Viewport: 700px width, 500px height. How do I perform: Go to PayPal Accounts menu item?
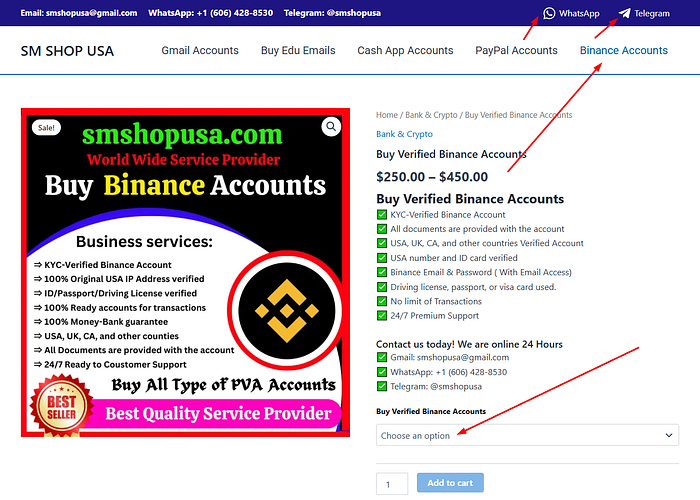coord(516,50)
